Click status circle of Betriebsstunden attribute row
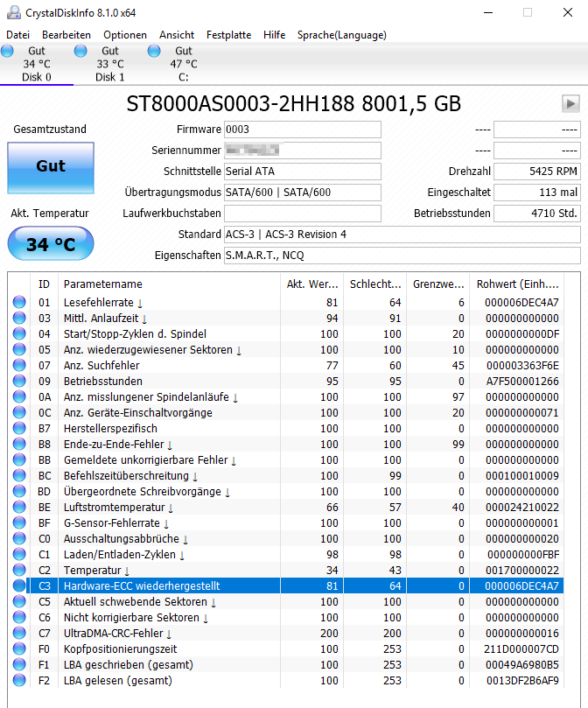The image size is (588, 708). (19, 381)
